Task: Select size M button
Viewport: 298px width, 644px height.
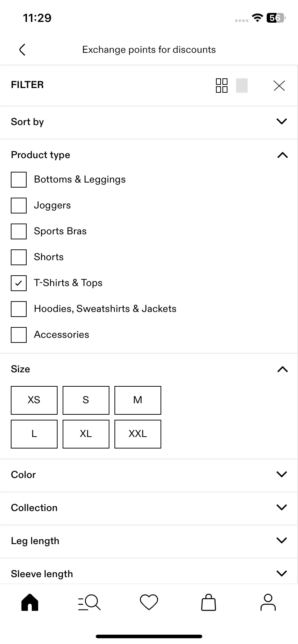Action: [x=138, y=400]
